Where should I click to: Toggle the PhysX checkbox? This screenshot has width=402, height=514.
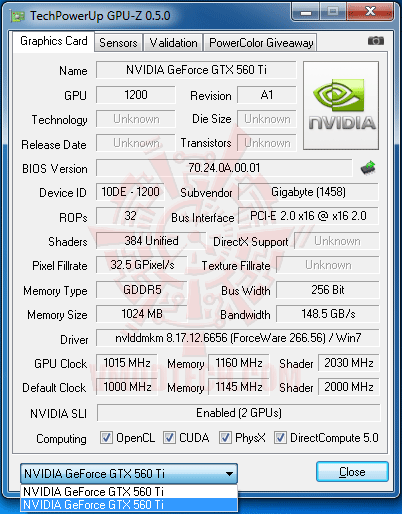coord(225,437)
